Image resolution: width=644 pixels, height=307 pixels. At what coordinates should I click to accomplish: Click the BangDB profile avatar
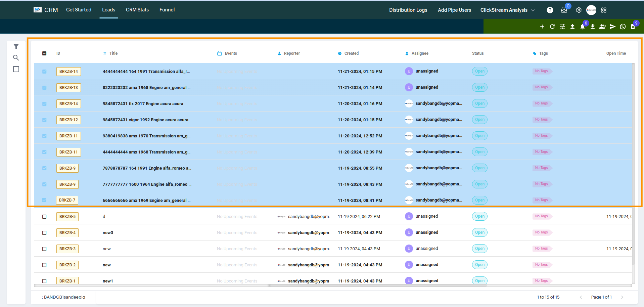point(591,10)
